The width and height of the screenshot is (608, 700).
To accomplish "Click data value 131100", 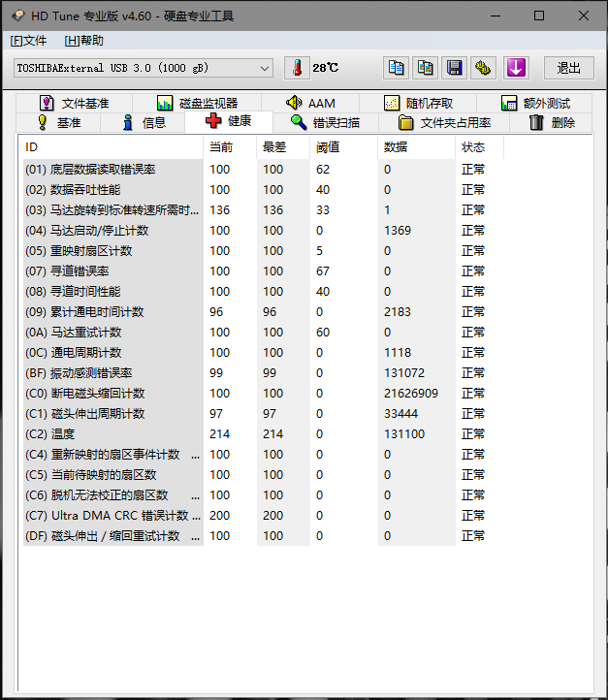I will point(404,434).
